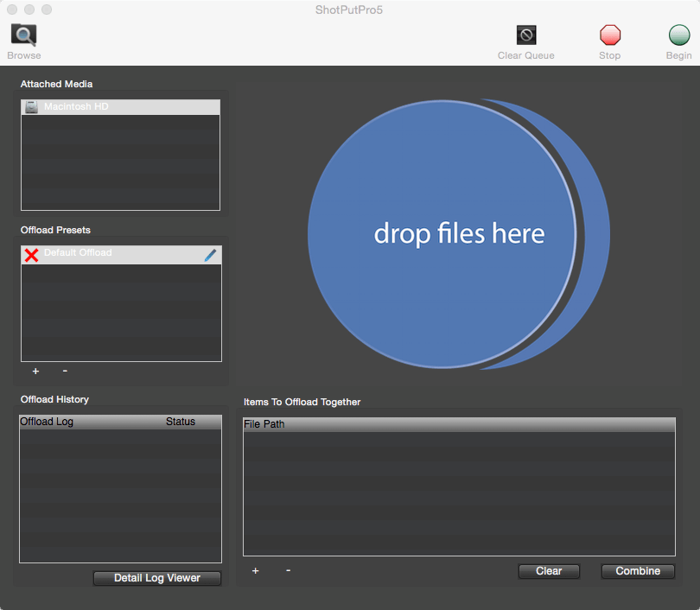Viewport: 700px width, 610px height.
Task: Click the red X on Default Offload
Action: click(31, 255)
